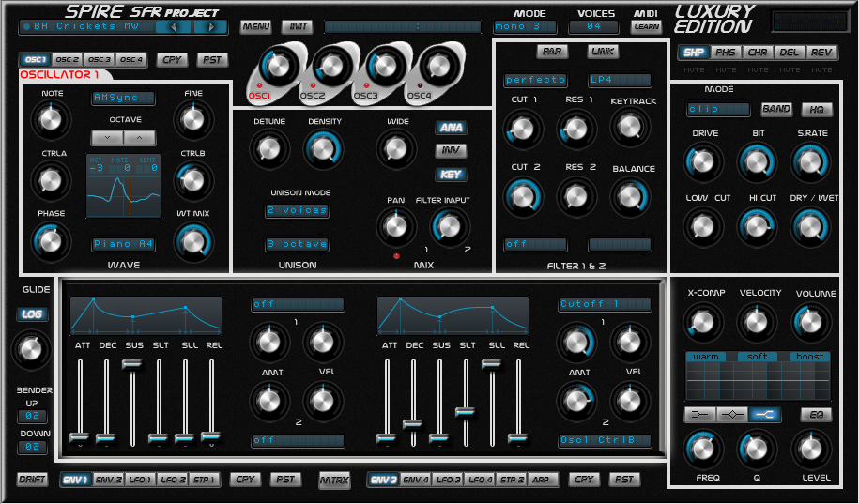Image resolution: width=859 pixels, height=504 pixels.
Task: Toggle filter PAR routing
Action: coord(552,52)
